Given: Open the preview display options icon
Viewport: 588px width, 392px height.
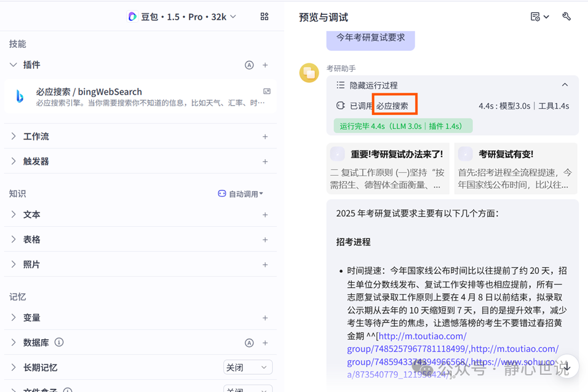Looking at the screenshot, I should [536, 17].
